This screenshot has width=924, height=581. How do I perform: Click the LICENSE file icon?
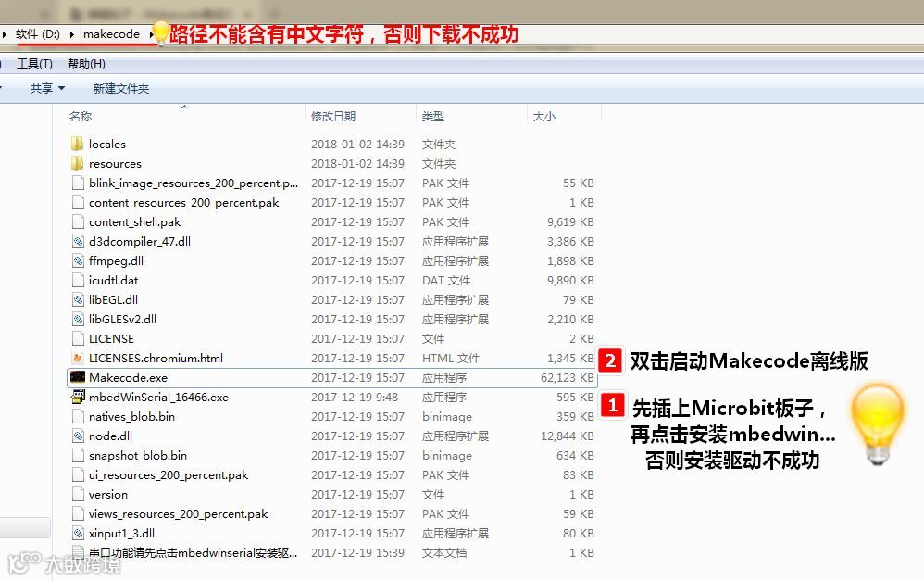[x=78, y=338]
